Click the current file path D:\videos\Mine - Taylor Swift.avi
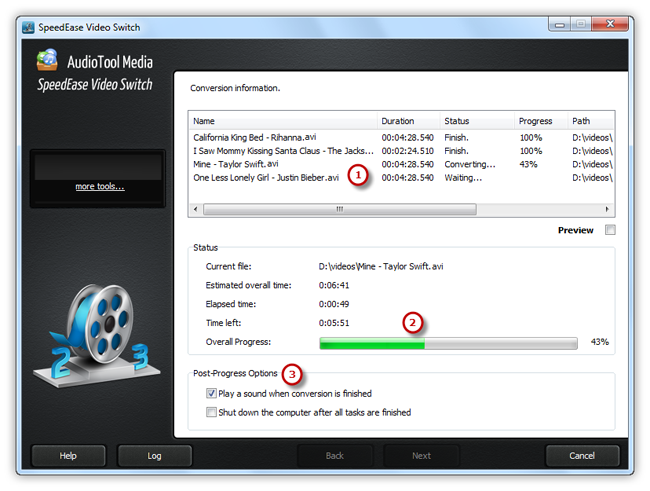The width and height of the screenshot is (650, 491). click(x=381, y=266)
